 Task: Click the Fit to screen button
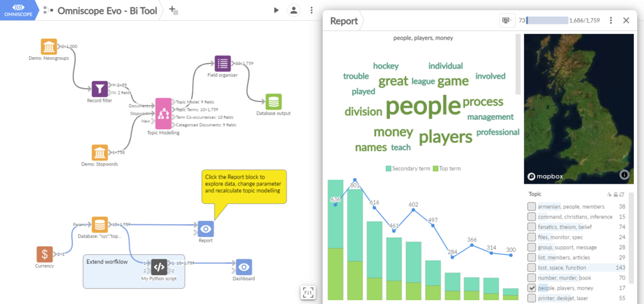(308, 292)
